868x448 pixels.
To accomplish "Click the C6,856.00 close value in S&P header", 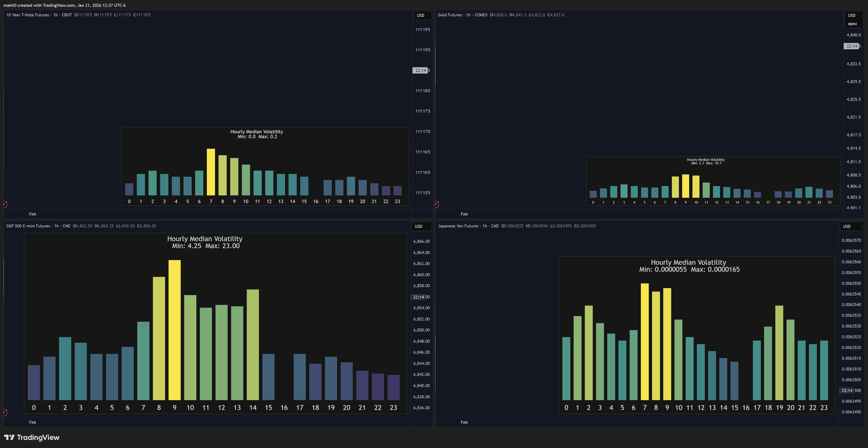I will click(147, 226).
